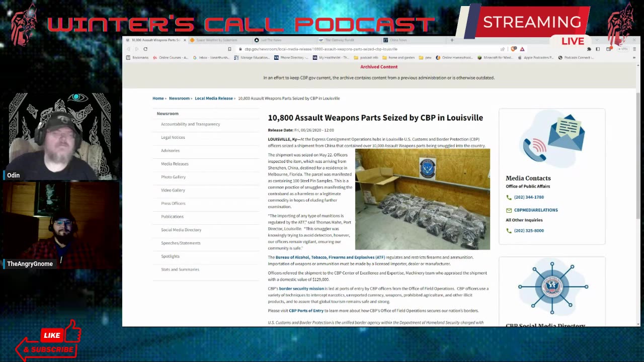Click the CBP Ports of Entry link
Screen dimensions: 644x362
coord(306,311)
